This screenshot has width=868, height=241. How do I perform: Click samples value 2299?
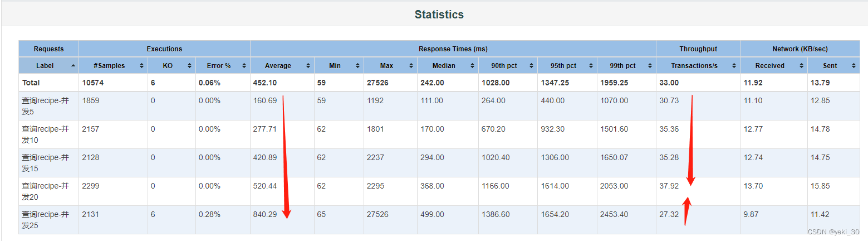pos(91,186)
